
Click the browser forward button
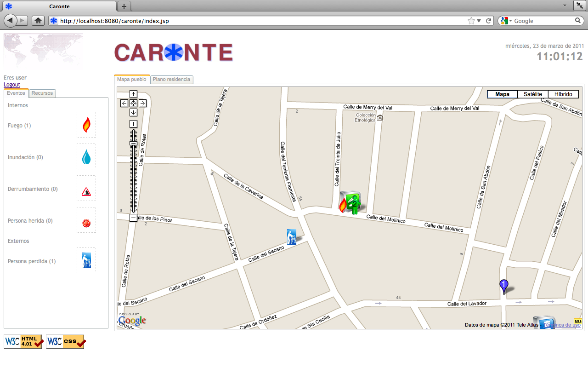23,21
